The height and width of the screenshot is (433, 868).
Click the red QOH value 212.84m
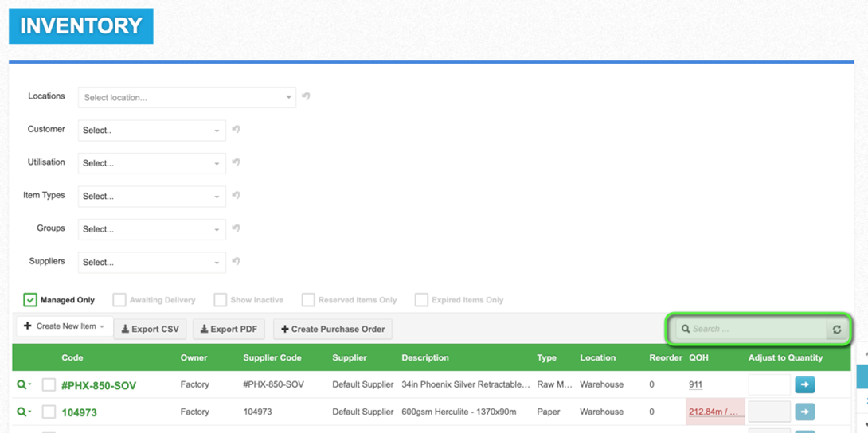[714, 412]
